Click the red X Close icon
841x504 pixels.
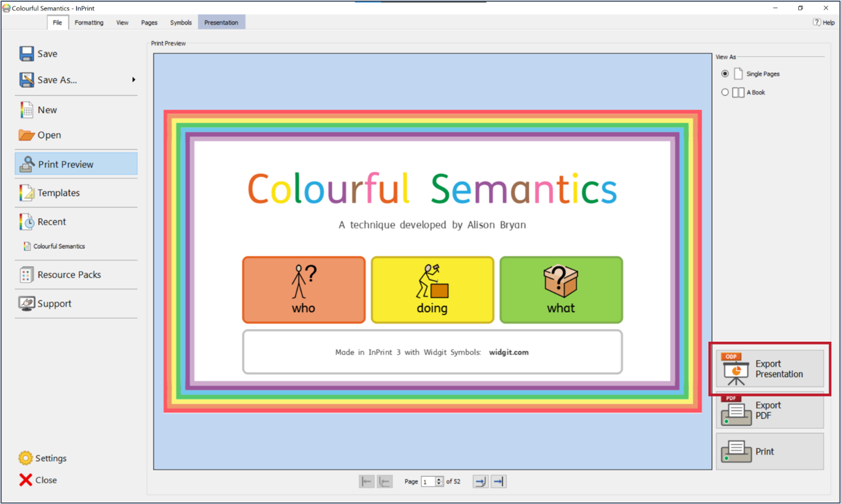point(26,480)
